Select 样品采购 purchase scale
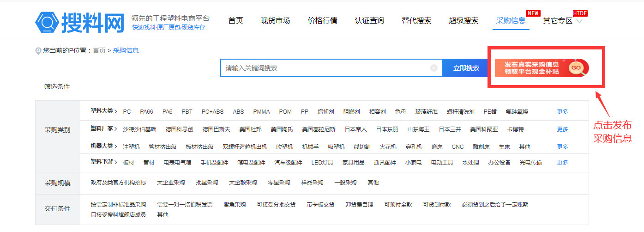Image resolution: width=644 pixels, height=232 pixels. (x=312, y=182)
